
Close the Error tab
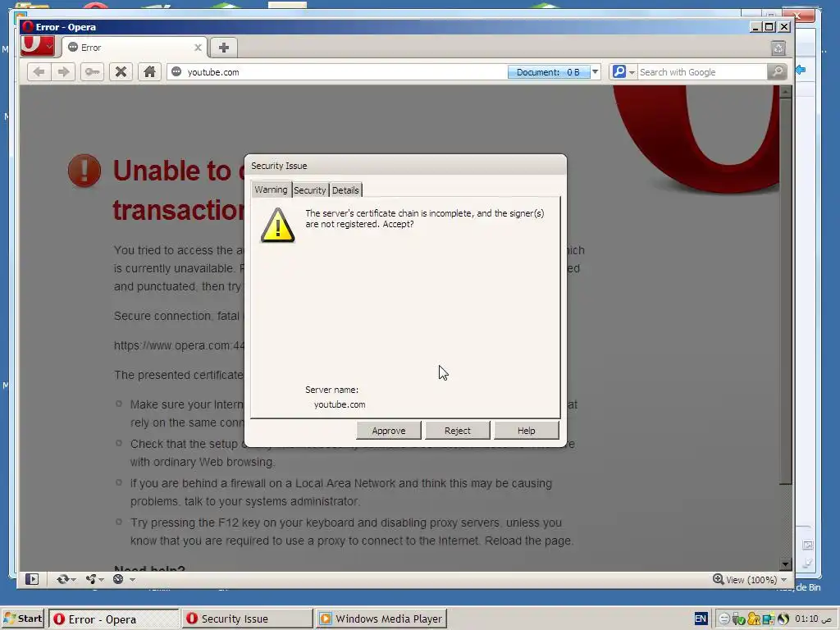198,48
